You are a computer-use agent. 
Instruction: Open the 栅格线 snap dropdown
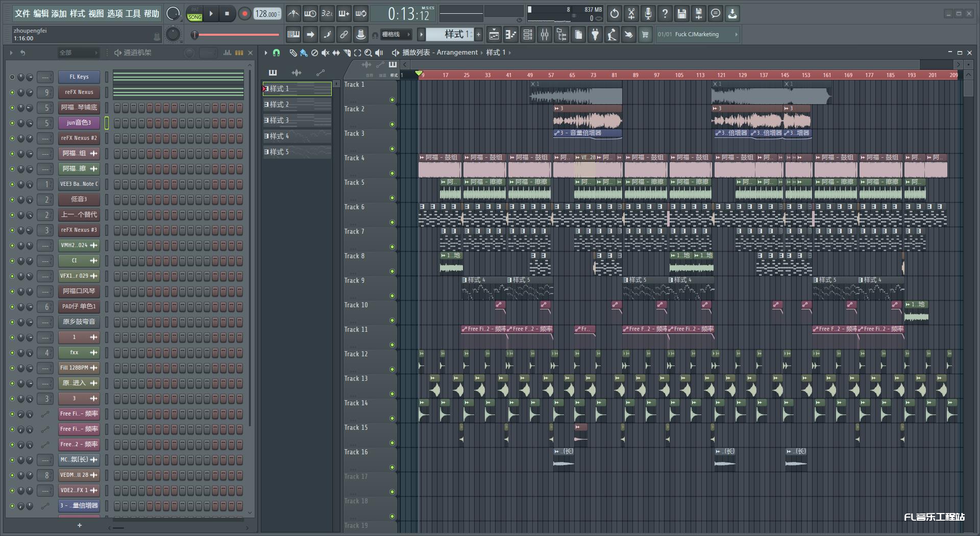click(396, 35)
